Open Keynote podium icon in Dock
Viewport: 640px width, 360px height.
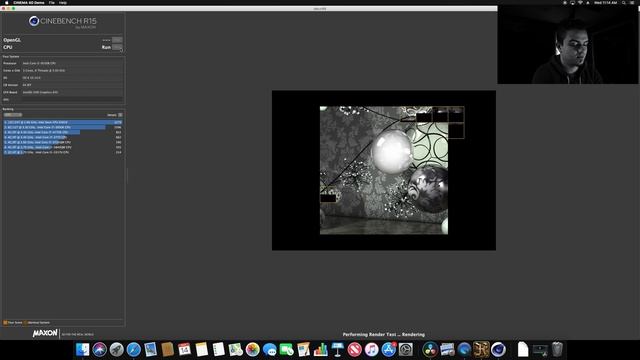coord(338,350)
